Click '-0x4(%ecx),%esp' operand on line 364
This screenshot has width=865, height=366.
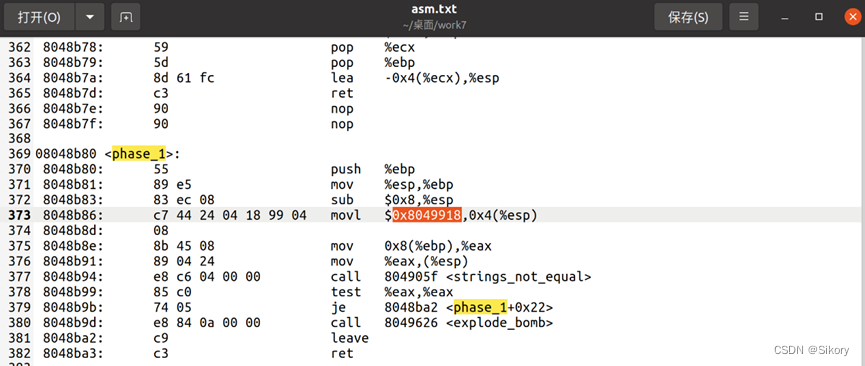coord(442,78)
